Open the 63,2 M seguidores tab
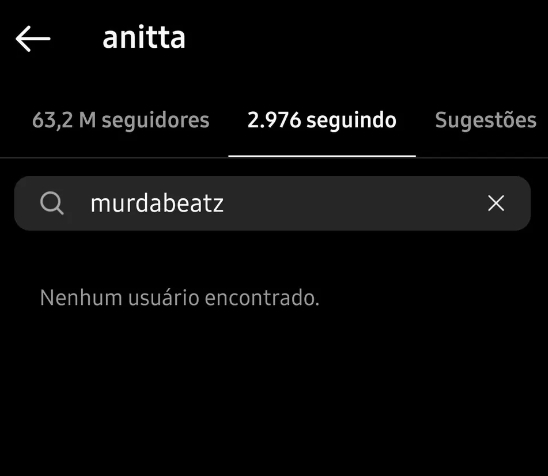 (x=121, y=120)
